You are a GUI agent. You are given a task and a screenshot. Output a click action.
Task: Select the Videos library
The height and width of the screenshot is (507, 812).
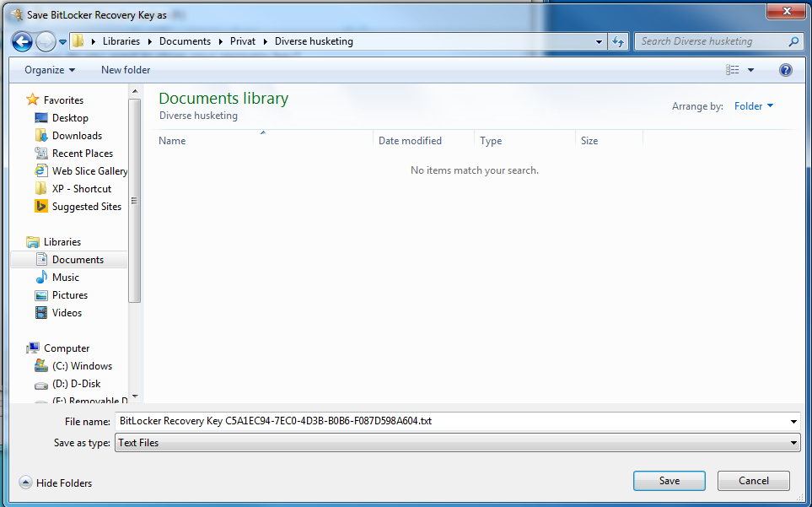[x=67, y=313]
